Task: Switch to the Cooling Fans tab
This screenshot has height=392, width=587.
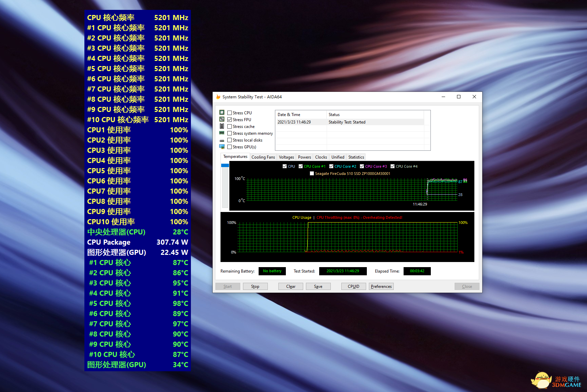Action: click(x=263, y=157)
